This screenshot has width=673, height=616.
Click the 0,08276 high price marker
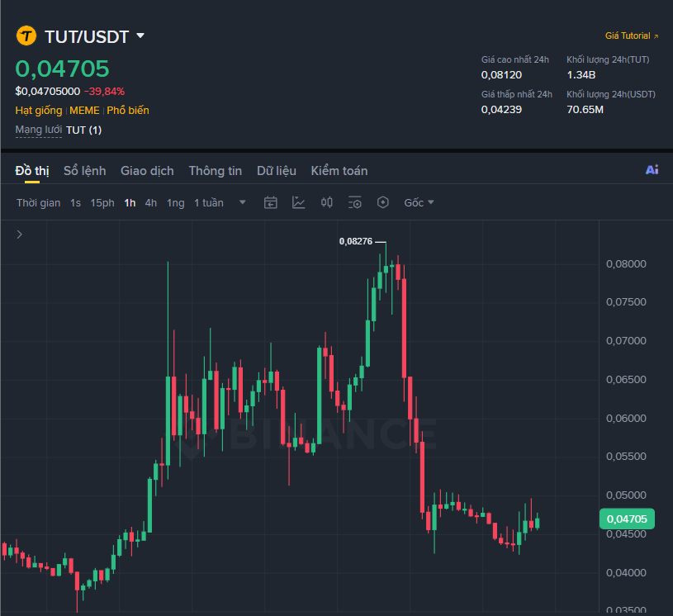(x=356, y=241)
